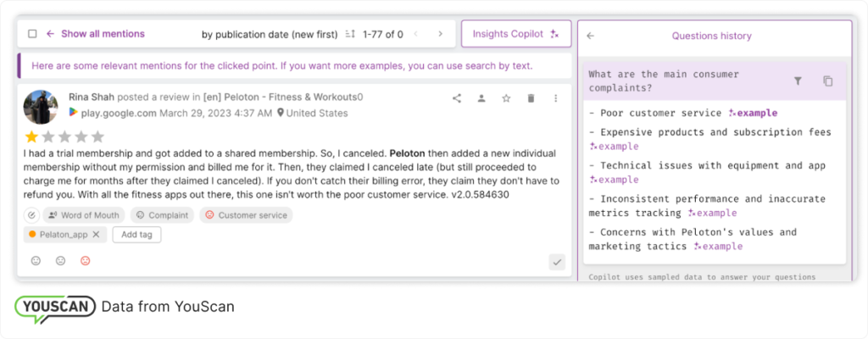
Task: Click the Add tag button
Action: (136, 235)
